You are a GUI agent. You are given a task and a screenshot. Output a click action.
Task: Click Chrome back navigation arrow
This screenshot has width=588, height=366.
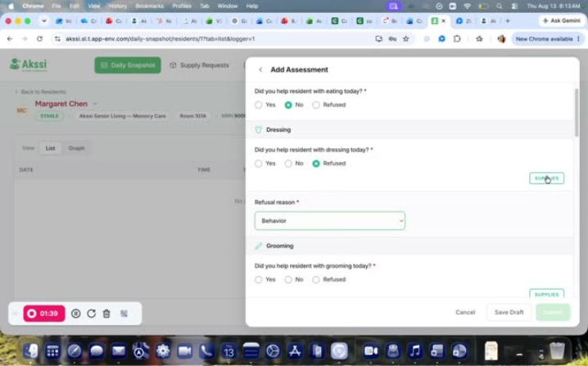click(10, 38)
